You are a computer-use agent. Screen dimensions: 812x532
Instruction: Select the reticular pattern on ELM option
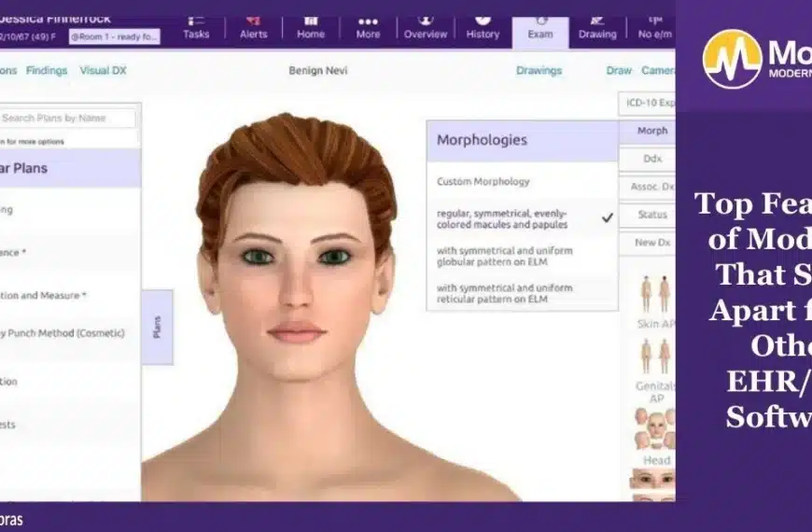click(x=523, y=293)
